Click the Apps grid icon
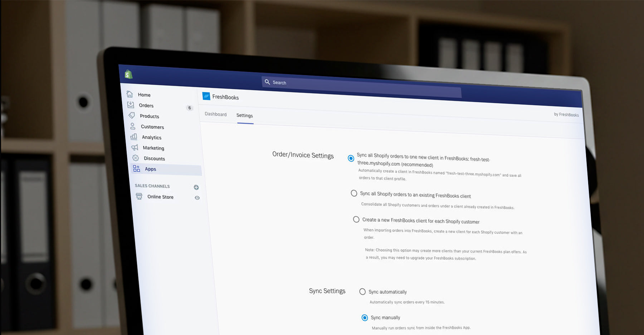Image resolution: width=644 pixels, height=335 pixels. (x=136, y=168)
